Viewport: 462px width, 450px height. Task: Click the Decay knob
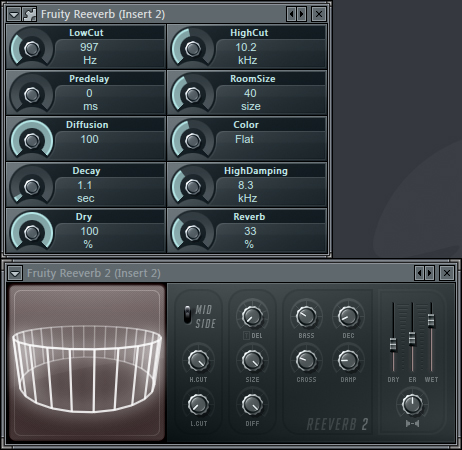point(32,187)
